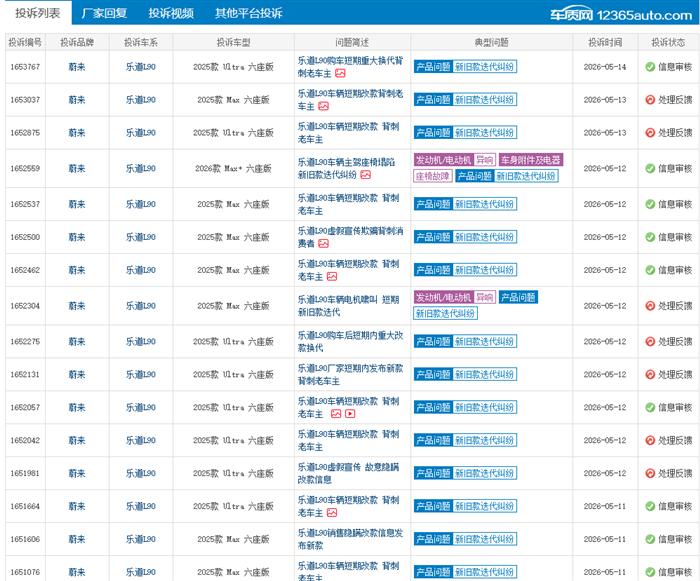Open video icon on complaint 1652057 description
Viewport: 700px width, 581px height.
[x=350, y=414]
